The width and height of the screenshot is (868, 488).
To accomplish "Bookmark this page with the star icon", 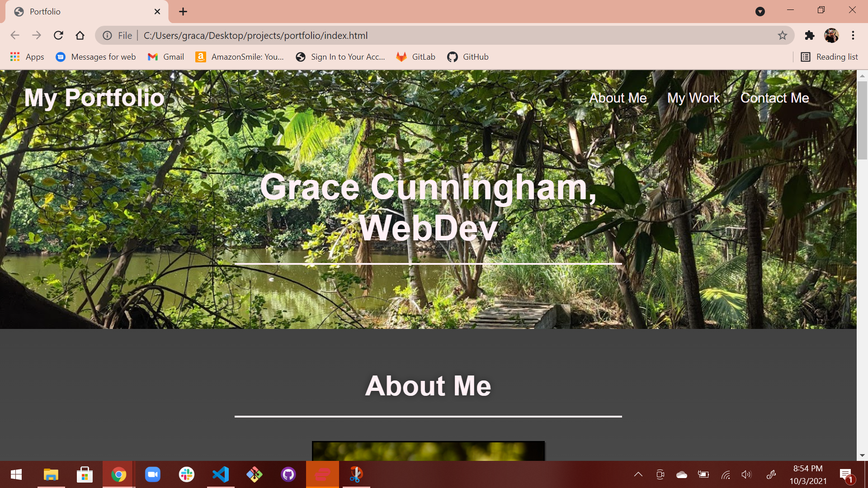I will (783, 35).
